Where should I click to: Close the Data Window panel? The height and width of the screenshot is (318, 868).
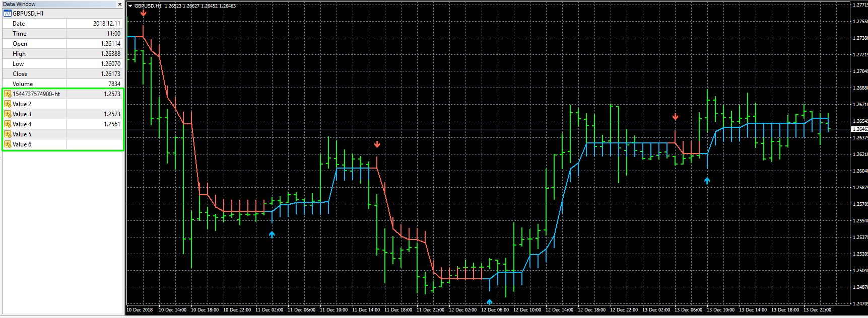pos(120,4)
